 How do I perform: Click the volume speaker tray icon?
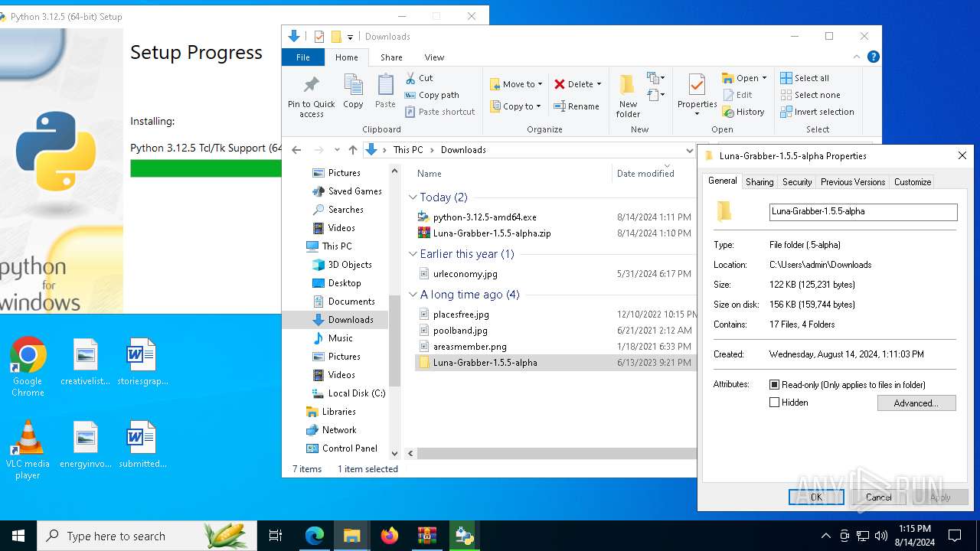coord(880,536)
